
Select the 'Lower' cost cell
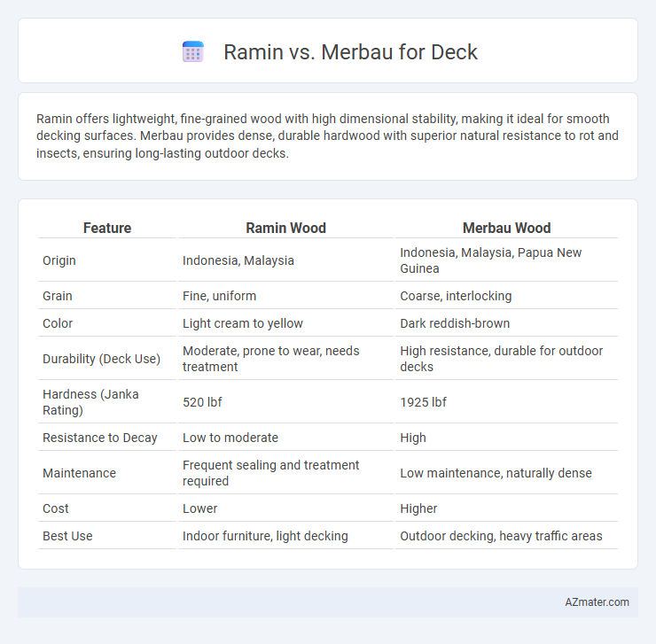[199, 508]
